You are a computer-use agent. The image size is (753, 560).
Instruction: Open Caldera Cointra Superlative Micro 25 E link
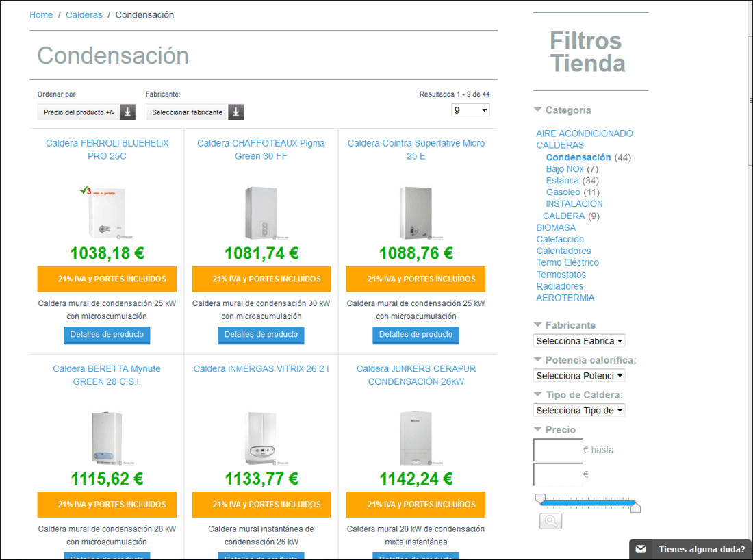click(x=416, y=149)
